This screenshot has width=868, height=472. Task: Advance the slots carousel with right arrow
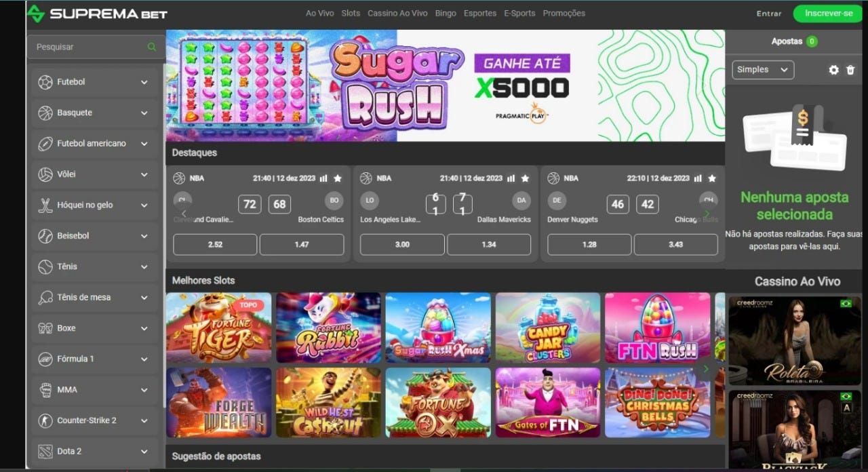(x=706, y=369)
